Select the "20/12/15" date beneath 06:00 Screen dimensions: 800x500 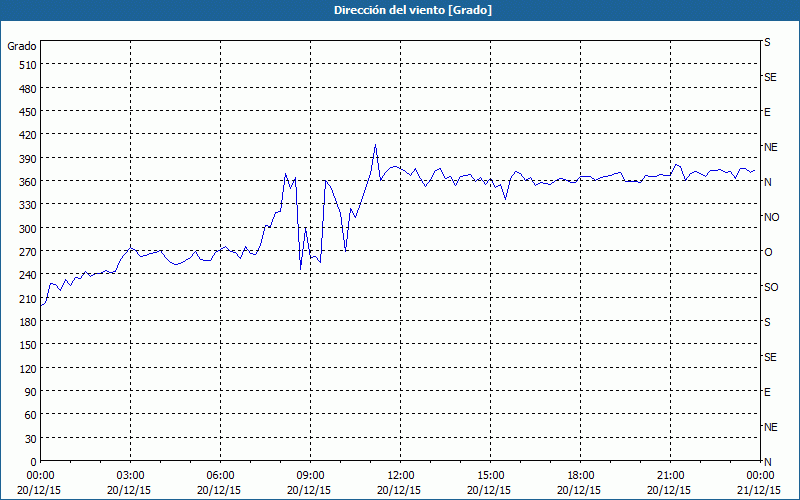tap(219, 490)
